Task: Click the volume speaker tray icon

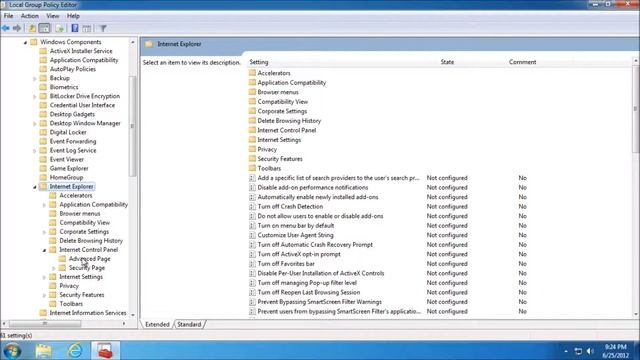Action: 590,351
